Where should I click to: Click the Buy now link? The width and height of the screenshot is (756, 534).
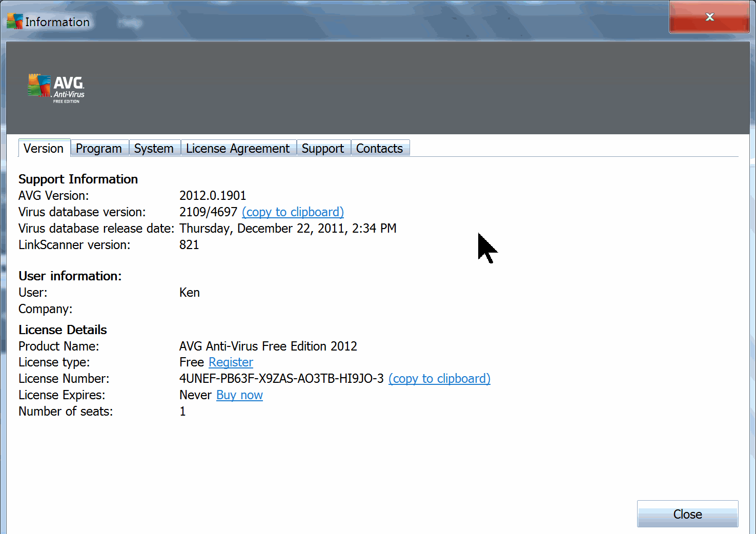click(239, 395)
